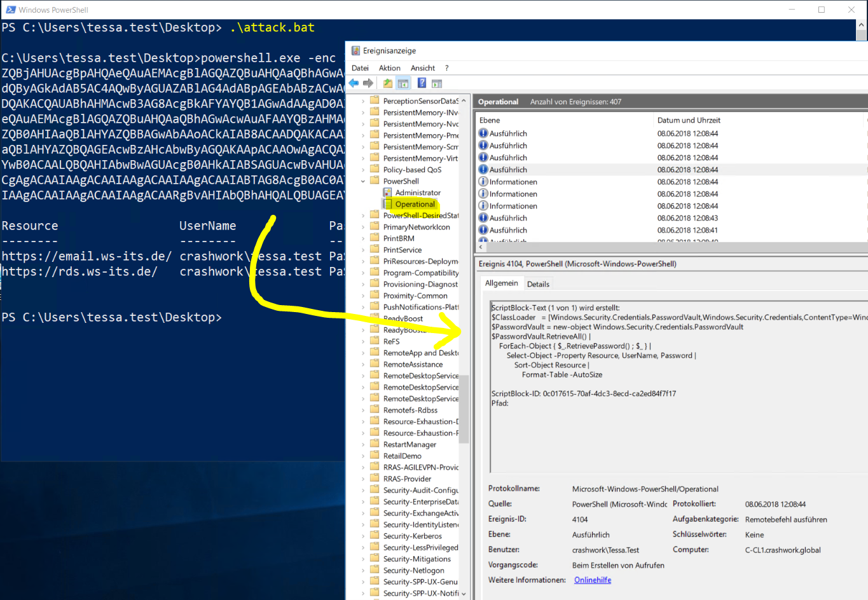Open help via blue question mark icon
868x600 pixels.
(x=422, y=83)
